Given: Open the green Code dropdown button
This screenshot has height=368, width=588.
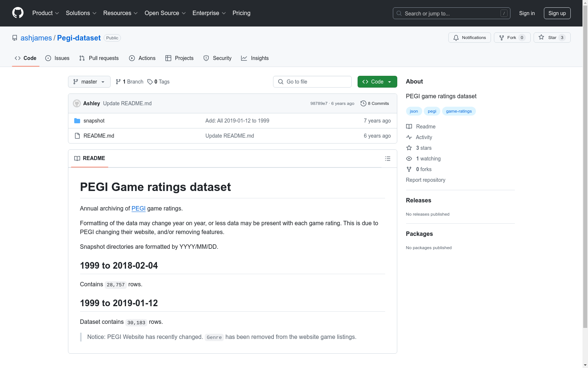Looking at the screenshot, I should [x=377, y=82].
